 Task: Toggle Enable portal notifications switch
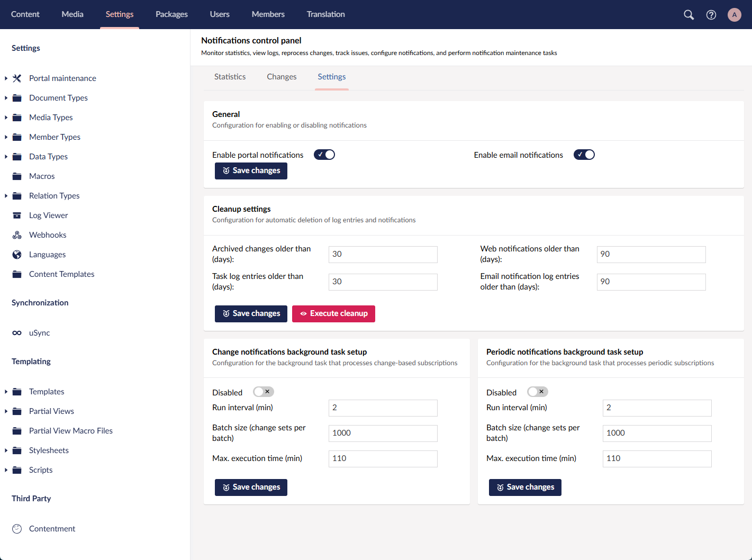pyautogui.click(x=324, y=155)
